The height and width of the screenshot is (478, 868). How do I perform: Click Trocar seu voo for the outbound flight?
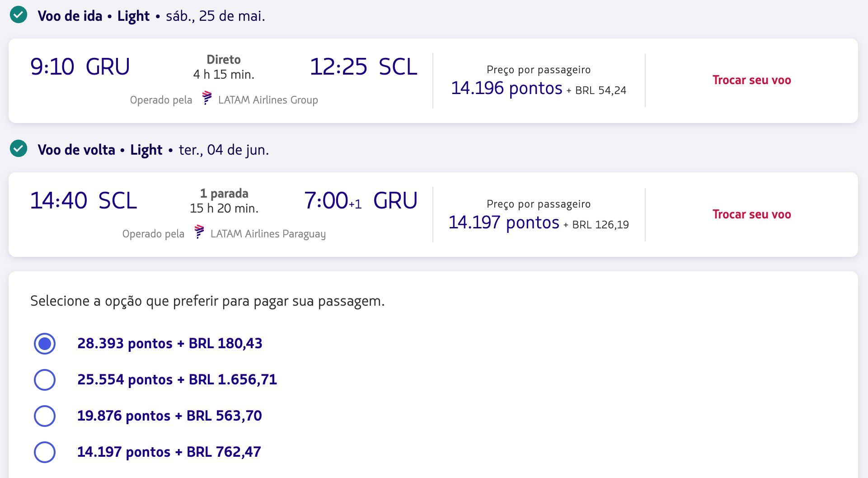click(751, 80)
